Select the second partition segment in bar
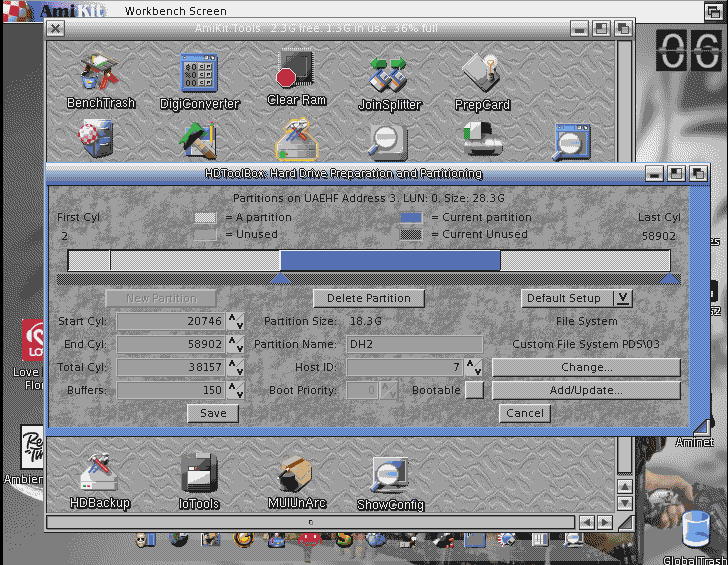The width and height of the screenshot is (728, 565). [195, 260]
